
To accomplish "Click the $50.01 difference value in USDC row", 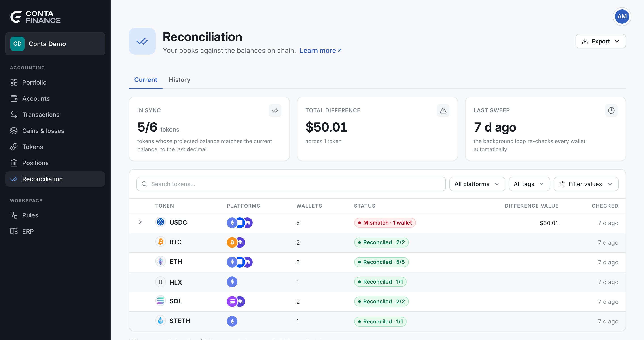I will point(549,223).
